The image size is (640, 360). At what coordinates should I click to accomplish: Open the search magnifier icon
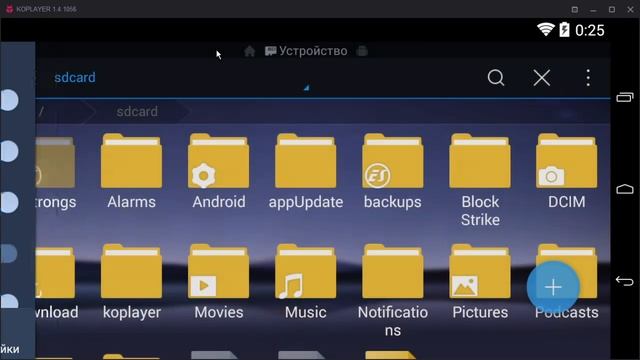click(x=496, y=78)
